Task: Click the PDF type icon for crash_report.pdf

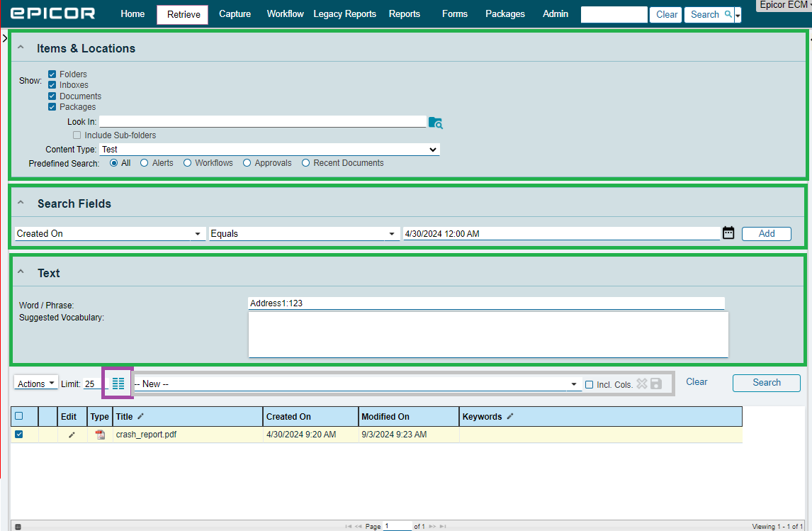Action: pyautogui.click(x=100, y=435)
